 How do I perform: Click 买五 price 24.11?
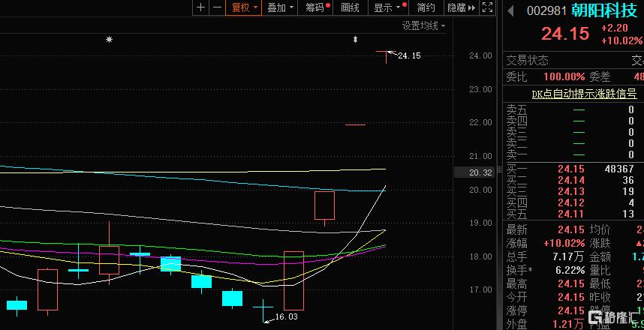(x=571, y=214)
